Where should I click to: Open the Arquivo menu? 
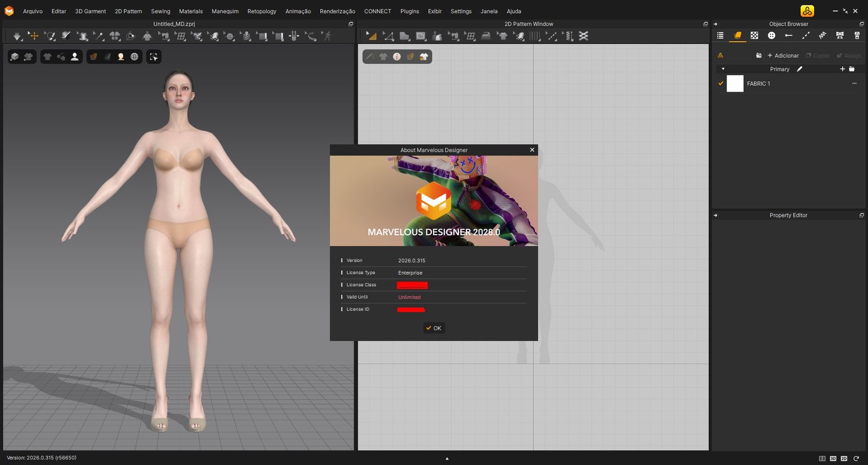coord(33,11)
